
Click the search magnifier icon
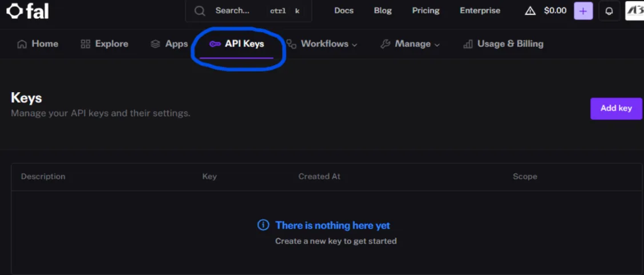(x=200, y=11)
